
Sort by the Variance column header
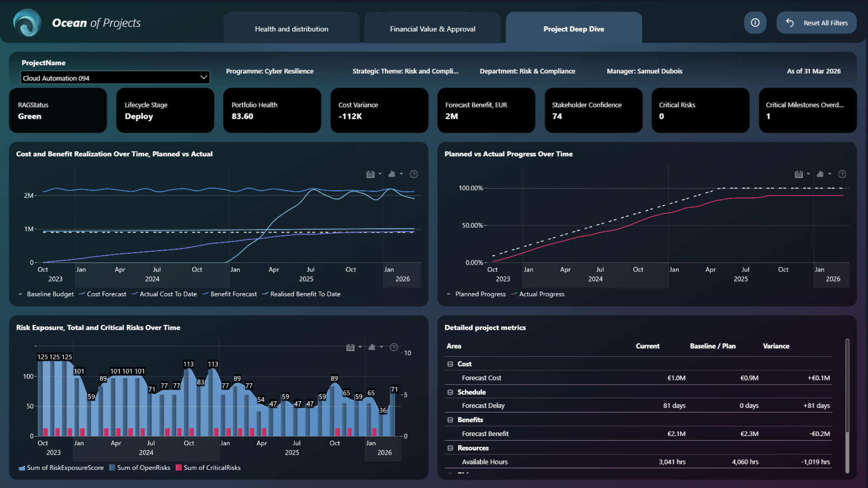pyautogui.click(x=776, y=346)
